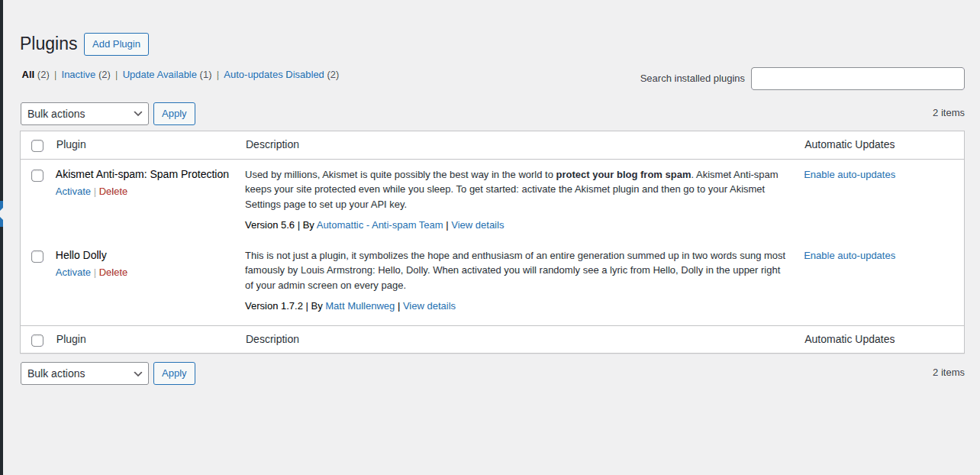
Task: Open the bottom Bulk actions dropdown
Action: (85, 373)
